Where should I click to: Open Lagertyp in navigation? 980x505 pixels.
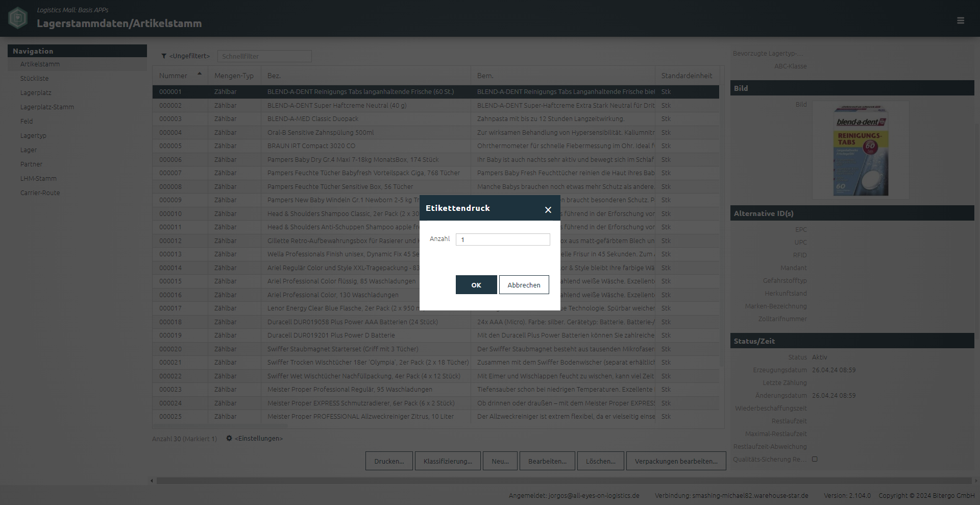pos(33,136)
